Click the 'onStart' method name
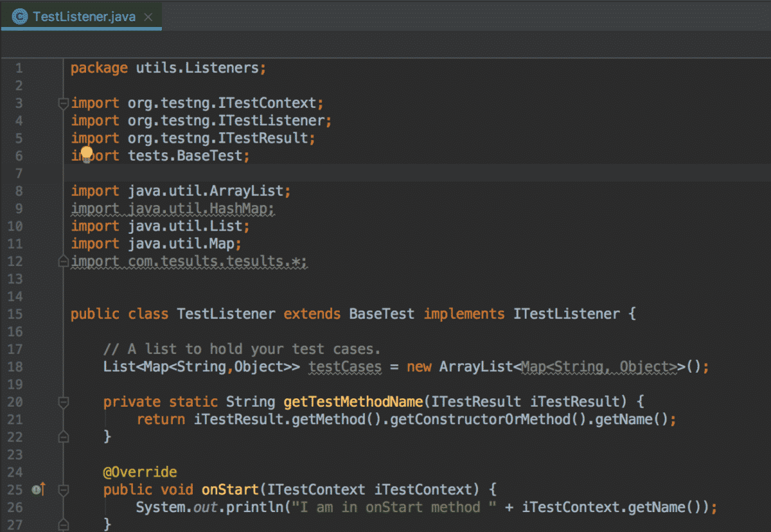771x532 pixels. (x=230, y=490)
